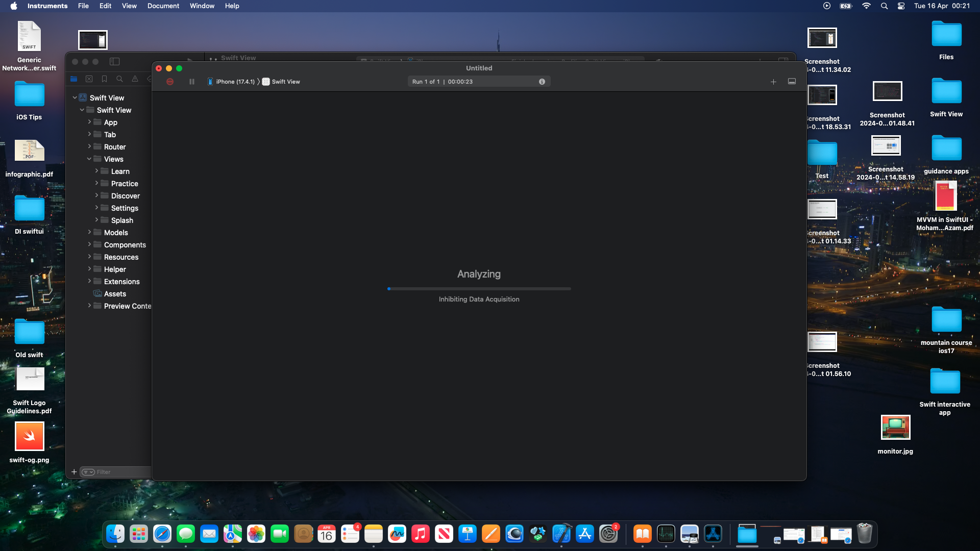Pause the Instruments recording

click(192, 82)
